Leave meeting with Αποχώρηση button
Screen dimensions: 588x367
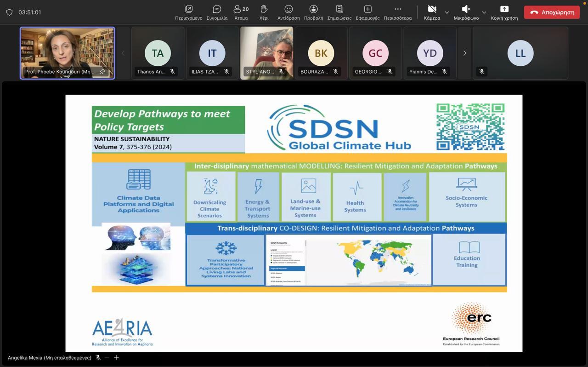click(x=552, y=12)
